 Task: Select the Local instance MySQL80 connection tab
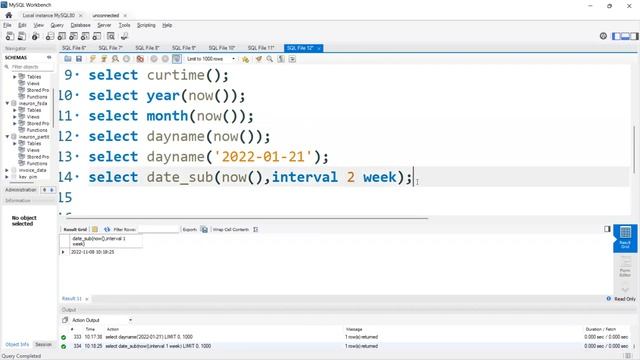(x=49, y=16)
